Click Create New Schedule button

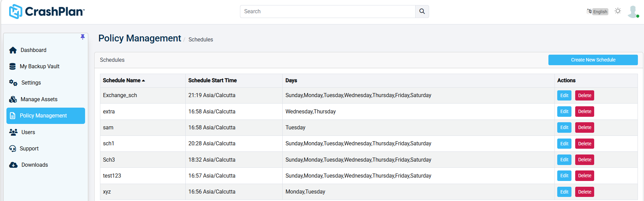[593, 60]
